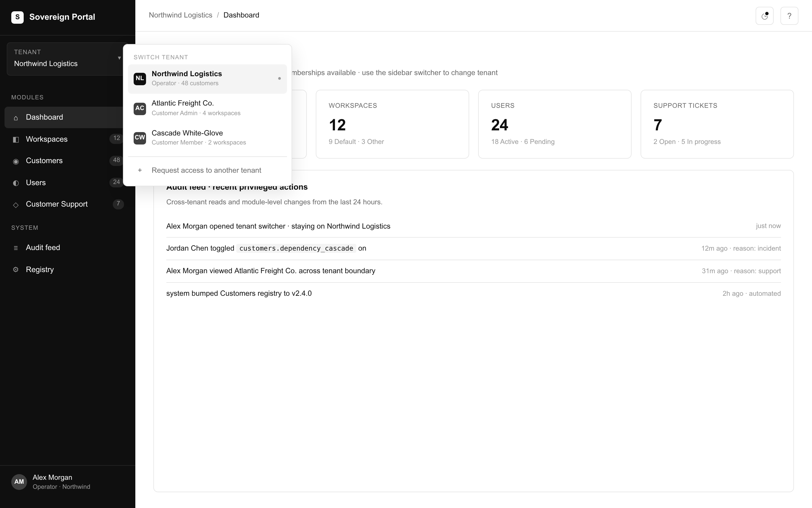This screenshot has width=812, height=508.
Task: Click the Tenant Northwind Logistics selector box
Action: [65, 59]
